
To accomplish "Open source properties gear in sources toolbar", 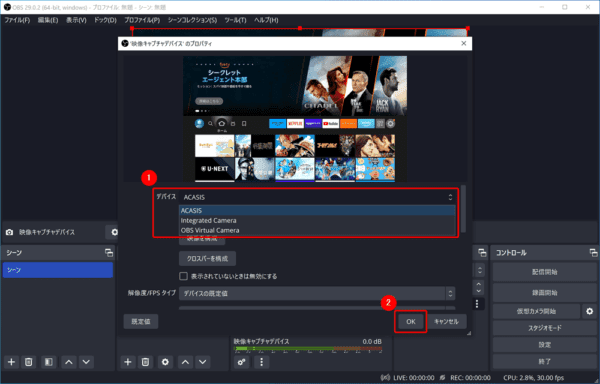I will (x=165, y=362).
